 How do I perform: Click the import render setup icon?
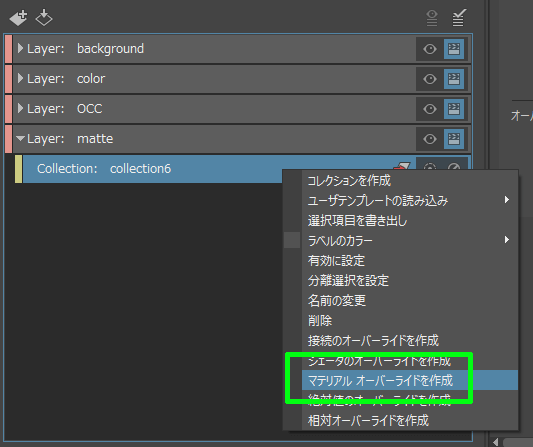coord(44,18)
